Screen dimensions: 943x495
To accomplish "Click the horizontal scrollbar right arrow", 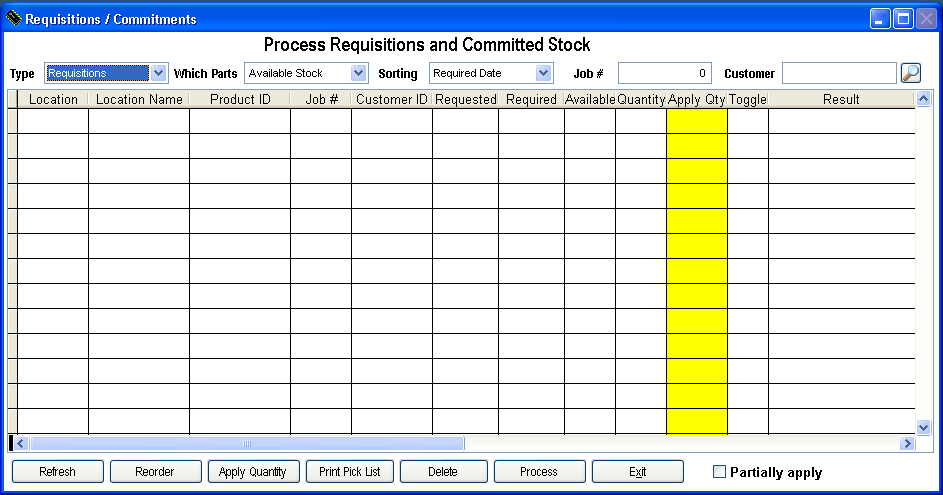I will (907, 443).
